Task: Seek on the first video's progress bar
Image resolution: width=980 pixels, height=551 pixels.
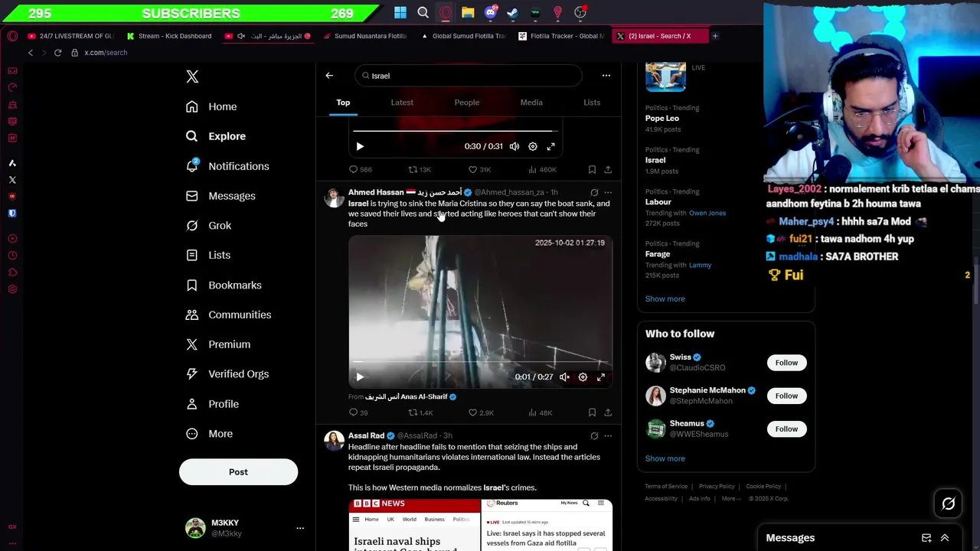Action: pos(455,132)
